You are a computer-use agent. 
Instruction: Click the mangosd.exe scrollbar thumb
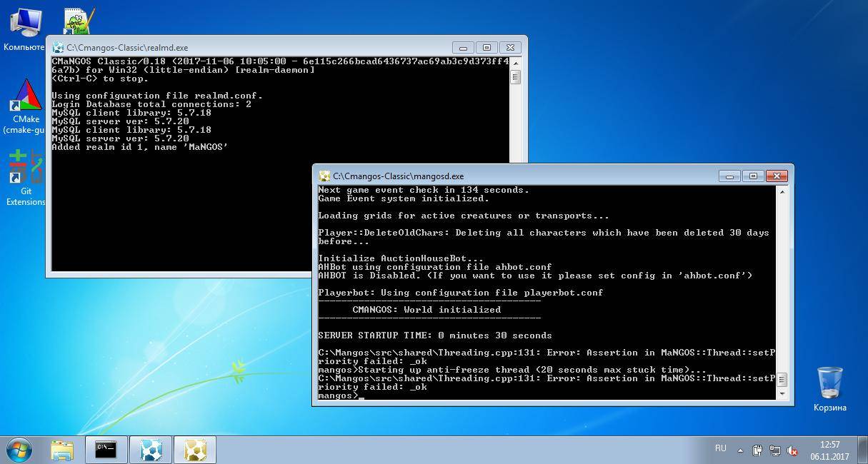[x=782, y=380]
